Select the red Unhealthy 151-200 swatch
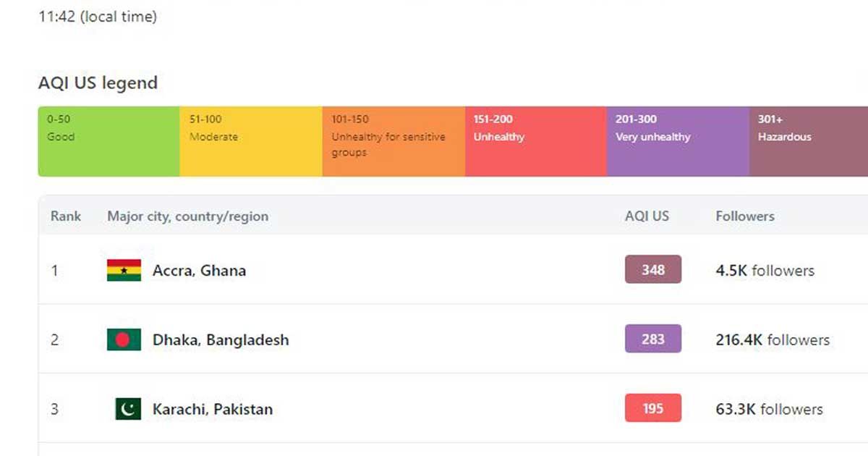This screenshot has width=868, height=456. [x=535, y=141]
